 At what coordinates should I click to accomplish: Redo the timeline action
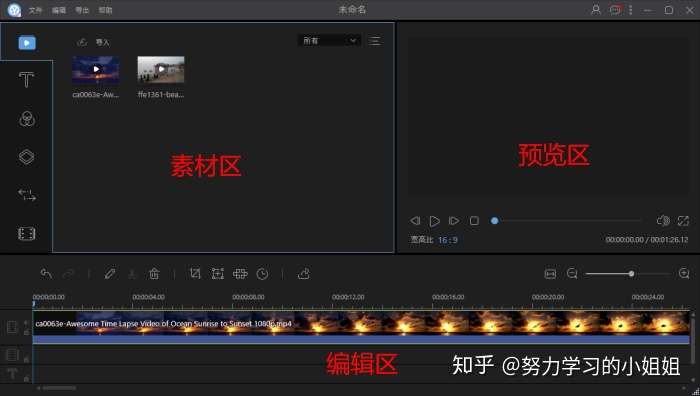(x=68, y=274)
